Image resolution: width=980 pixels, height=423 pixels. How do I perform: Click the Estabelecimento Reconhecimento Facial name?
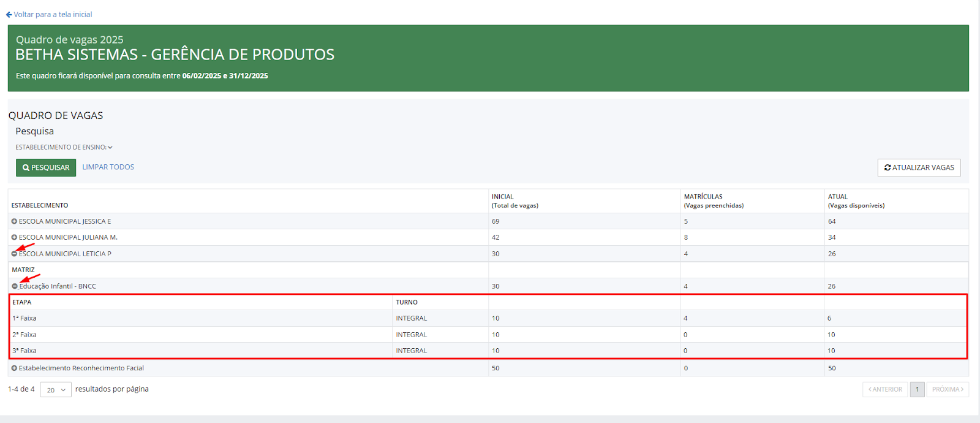click(x=81, y=368)
